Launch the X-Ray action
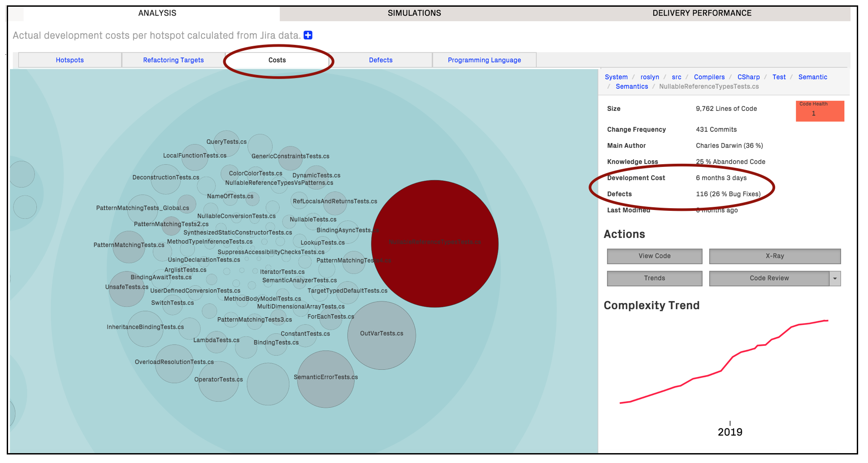This screenshot has width=868, height=463. tap(774, 256)
